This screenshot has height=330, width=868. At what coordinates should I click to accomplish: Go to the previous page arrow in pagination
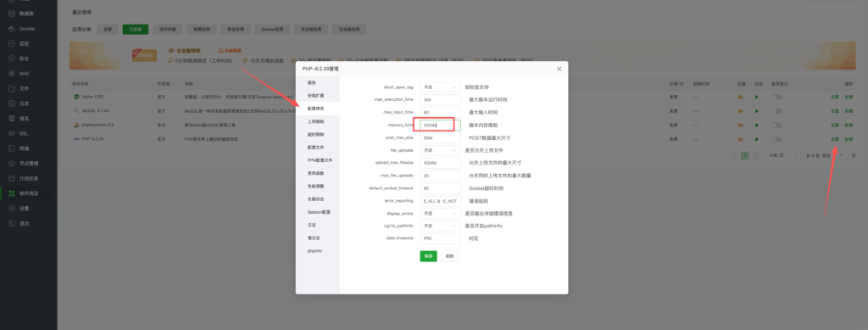click(735, 156)
